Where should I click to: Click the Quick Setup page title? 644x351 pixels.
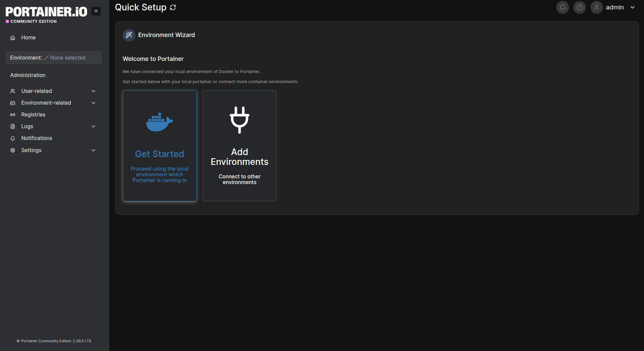(141, 7)
